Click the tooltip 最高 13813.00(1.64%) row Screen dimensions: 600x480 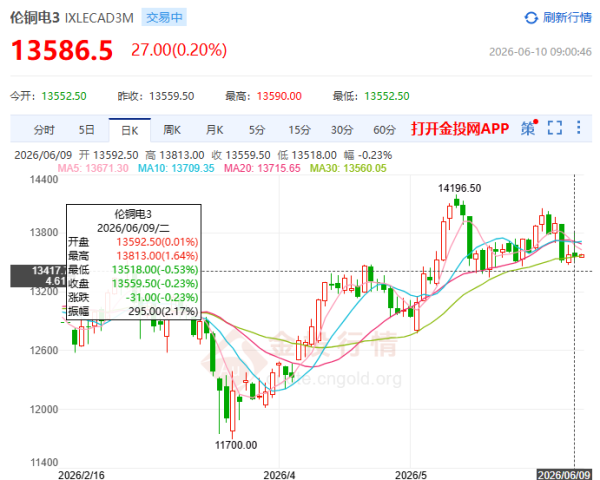pos(133,256)
